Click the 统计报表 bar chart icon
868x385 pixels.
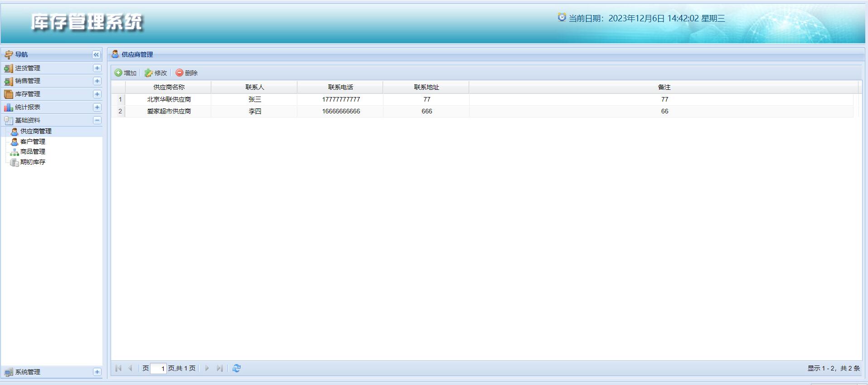(x=8, y=107)
